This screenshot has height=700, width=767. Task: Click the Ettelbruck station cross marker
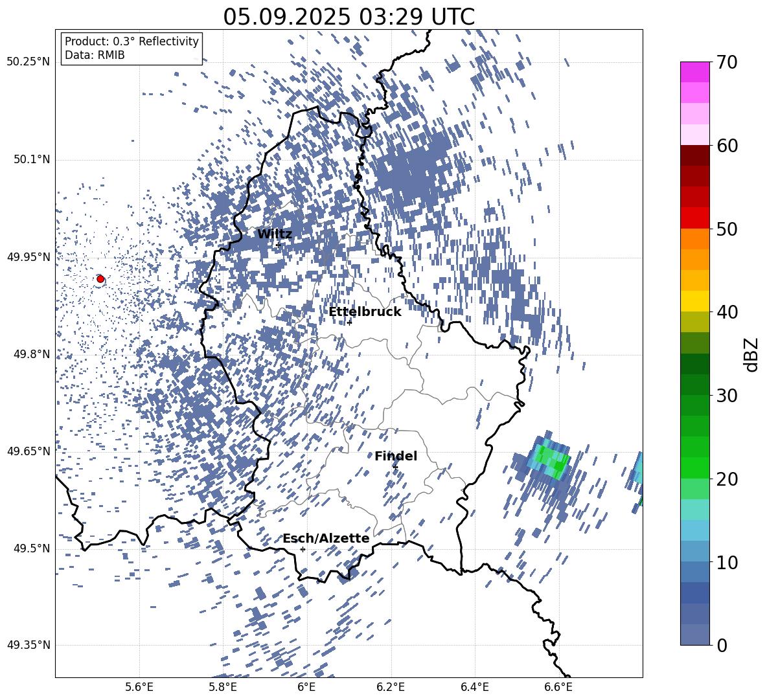coord(349,322)
